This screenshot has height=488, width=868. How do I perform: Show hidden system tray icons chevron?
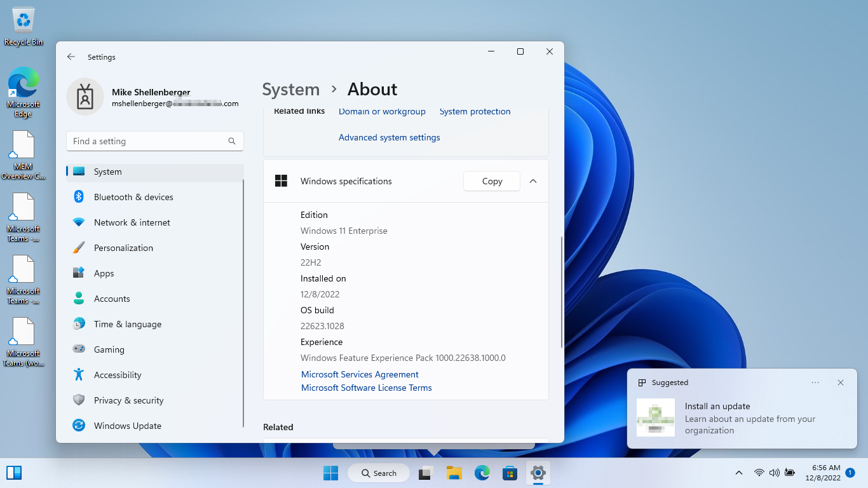pos(738,473)
